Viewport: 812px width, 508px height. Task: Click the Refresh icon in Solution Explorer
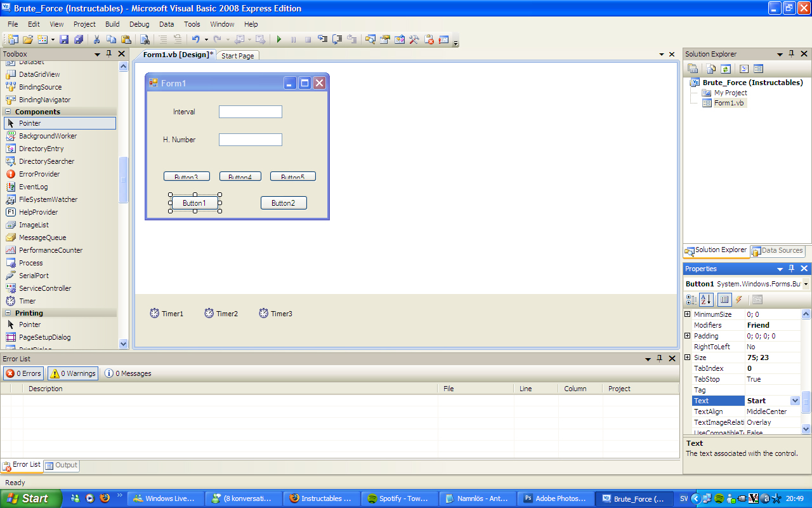[x=725, y=69]
